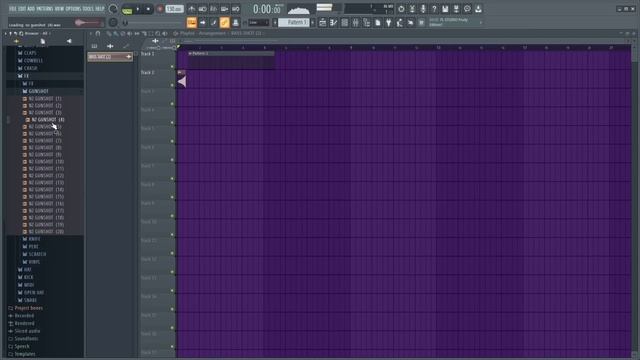Click the playlist magnet snap icon
640x360 pixels.
[x=98, y=33]
